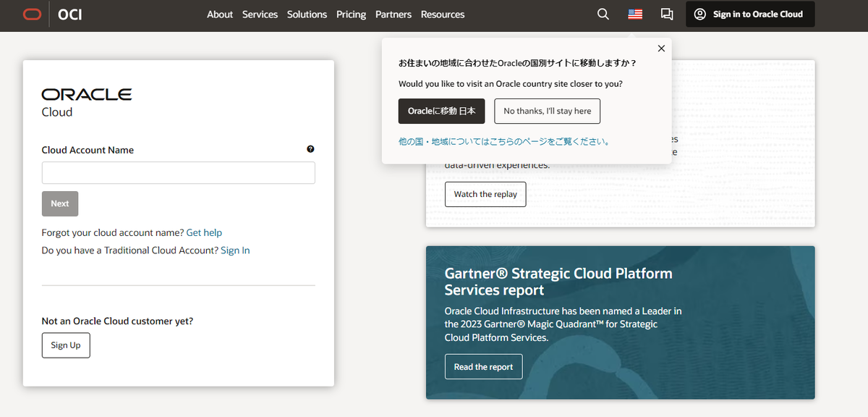Click the Get help link
This screenshot has width=868, height=417.
pyautogui.click(x=204, y=232)
